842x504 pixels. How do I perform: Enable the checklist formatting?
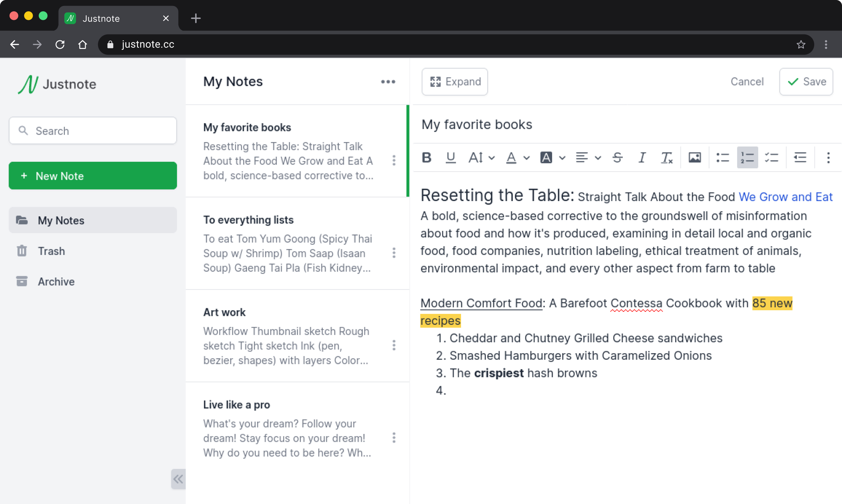(772, 157)
